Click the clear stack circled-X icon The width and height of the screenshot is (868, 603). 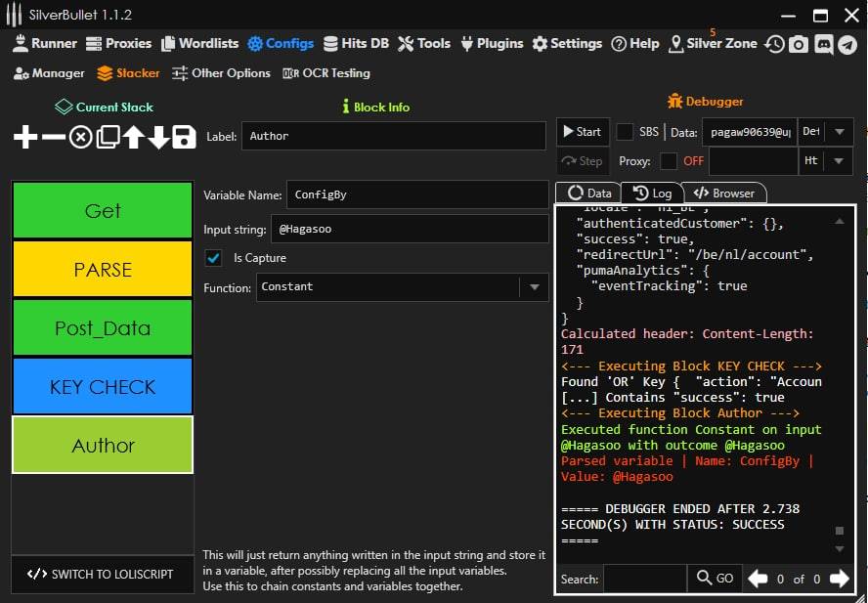click(80, 137)
